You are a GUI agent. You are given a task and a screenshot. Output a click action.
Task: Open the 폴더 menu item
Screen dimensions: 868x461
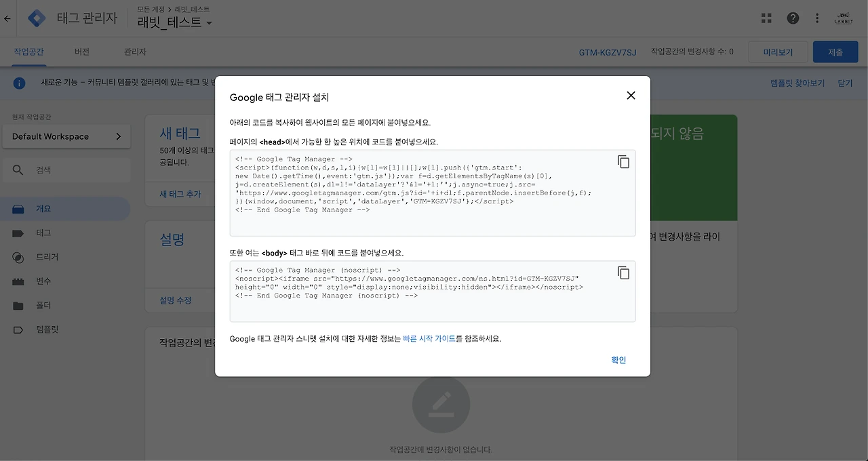43,306
